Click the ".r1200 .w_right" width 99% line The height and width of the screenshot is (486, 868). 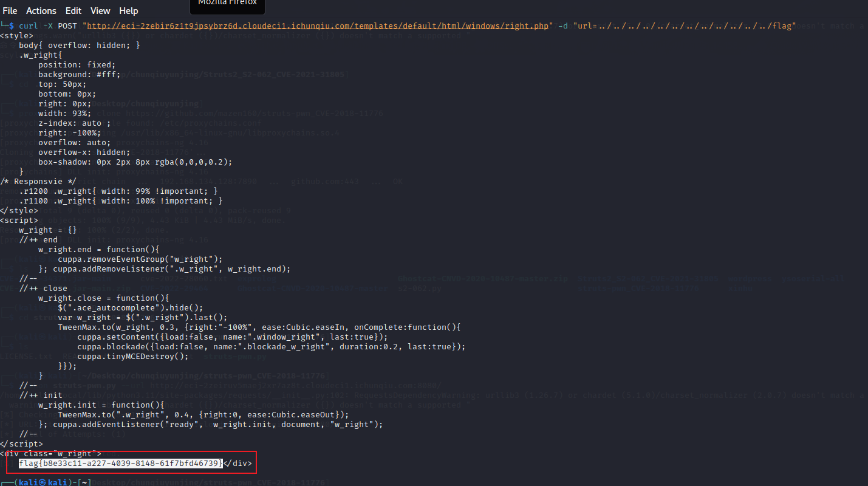coord(118,191)
